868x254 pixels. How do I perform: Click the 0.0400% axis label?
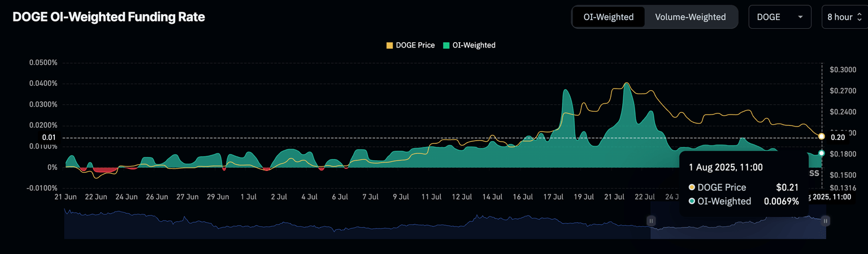pos(44,84)
